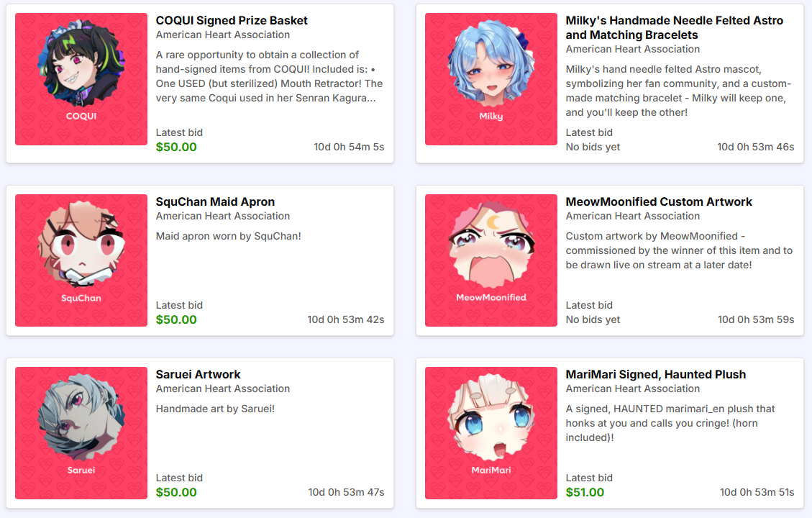Click American Heart Association under COQUI basket
Screen dimensions: 812x518
223,35
